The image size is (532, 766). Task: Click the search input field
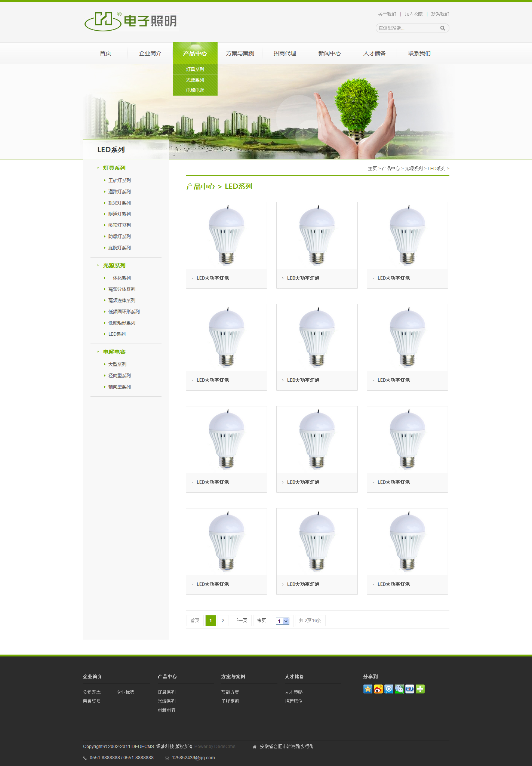[x=407, y=28]
